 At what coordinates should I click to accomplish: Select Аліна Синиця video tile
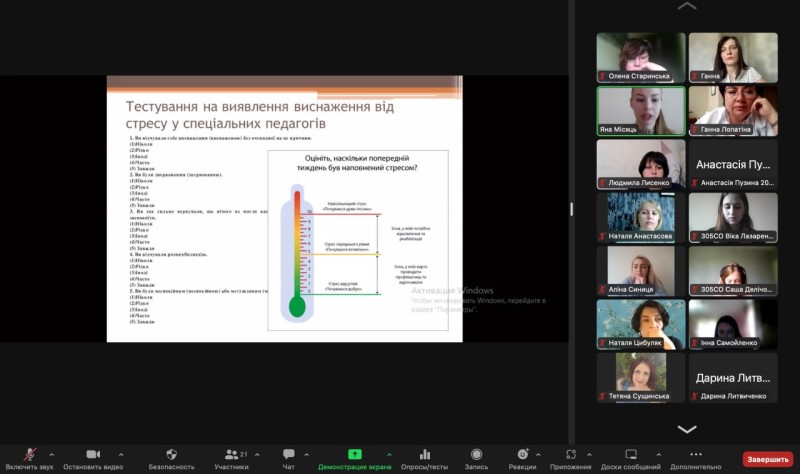tap(641, 270)
